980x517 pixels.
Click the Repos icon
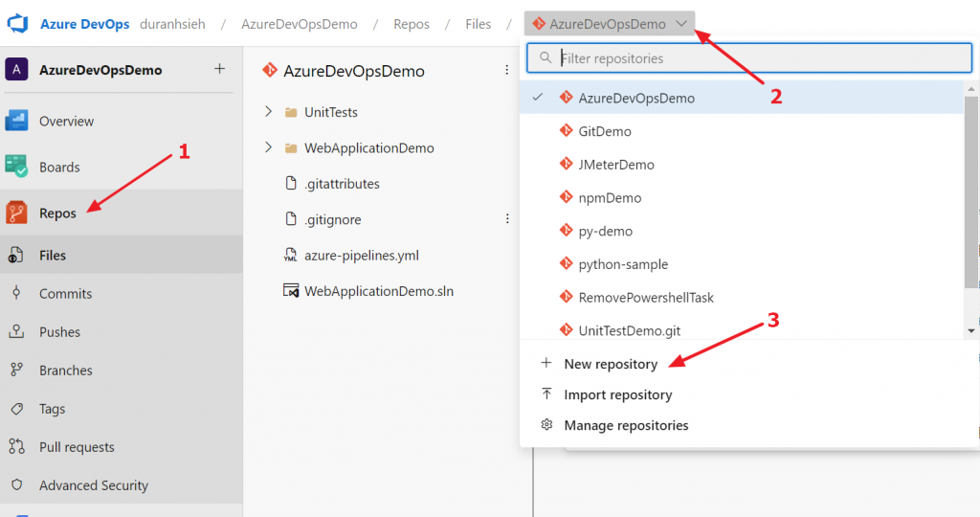[x=16, y=213]
